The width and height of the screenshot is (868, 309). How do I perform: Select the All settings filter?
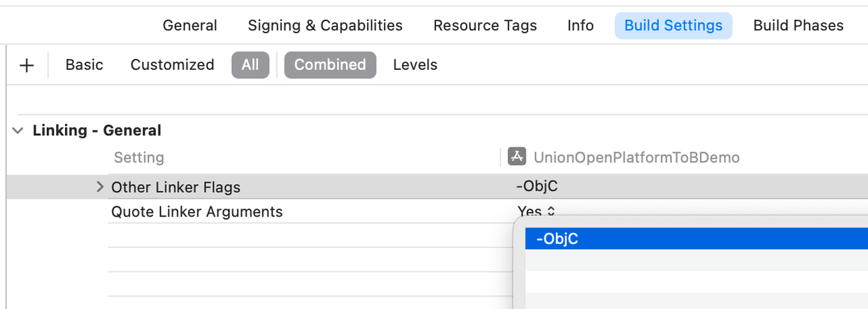pos(250,65)
